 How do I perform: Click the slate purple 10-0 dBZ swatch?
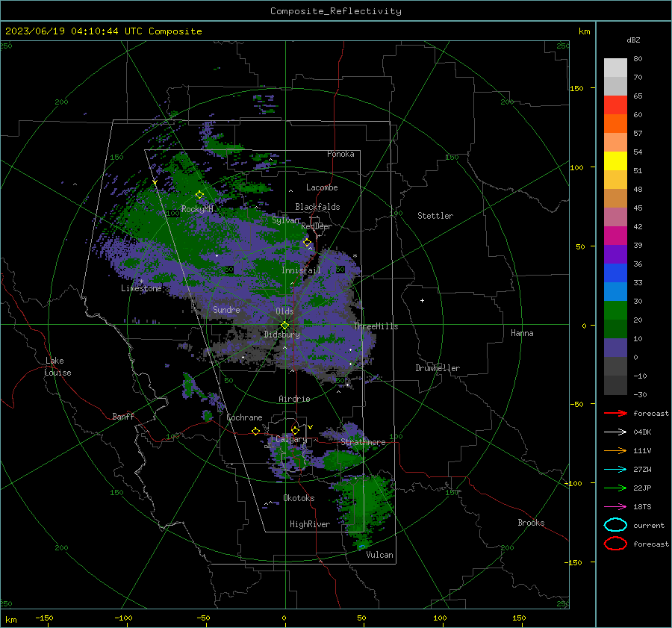tap(615, 348)
